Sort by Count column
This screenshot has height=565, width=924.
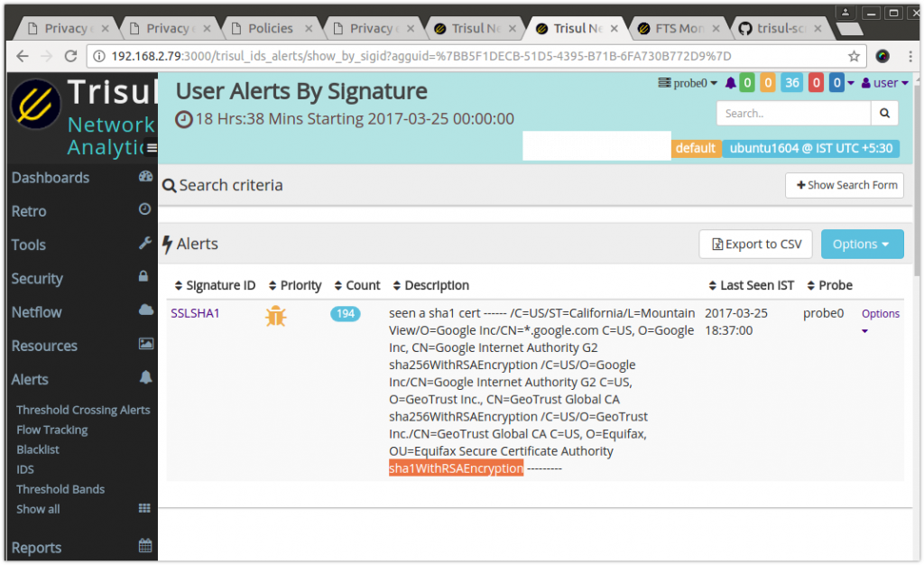click(x=357, y=285)
